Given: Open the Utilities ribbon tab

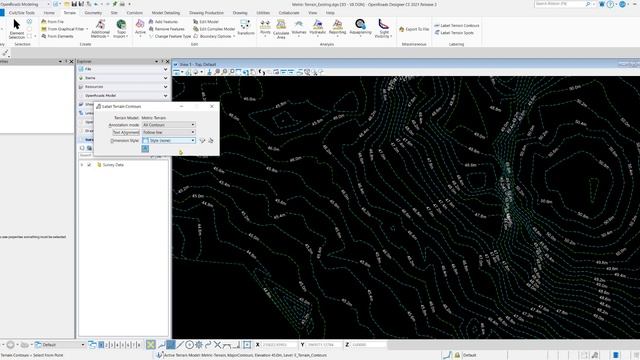Looking at the screenshot, I should tap(263, 13).
